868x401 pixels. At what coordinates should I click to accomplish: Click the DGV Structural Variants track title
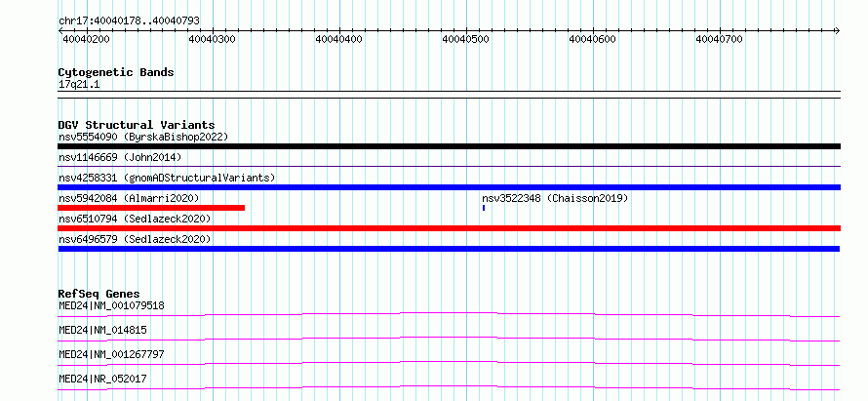(x=137, y=125)
